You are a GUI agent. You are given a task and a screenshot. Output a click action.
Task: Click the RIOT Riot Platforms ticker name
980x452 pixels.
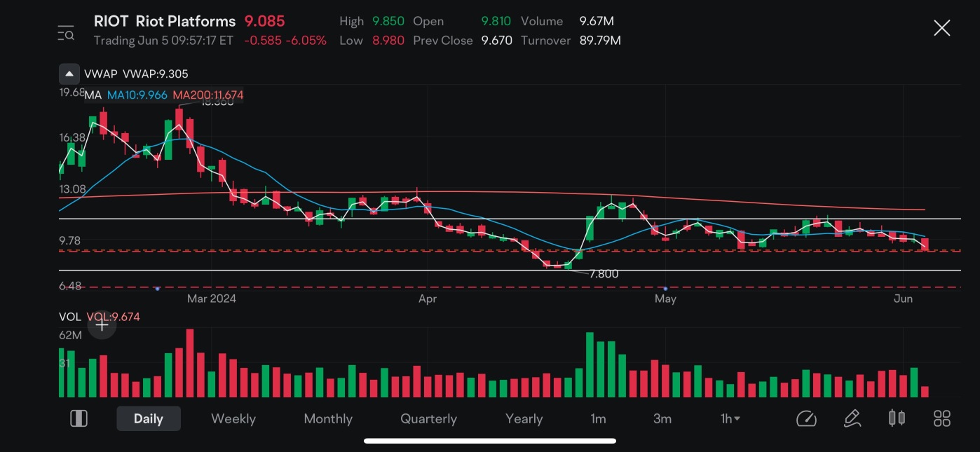point(165,21)
